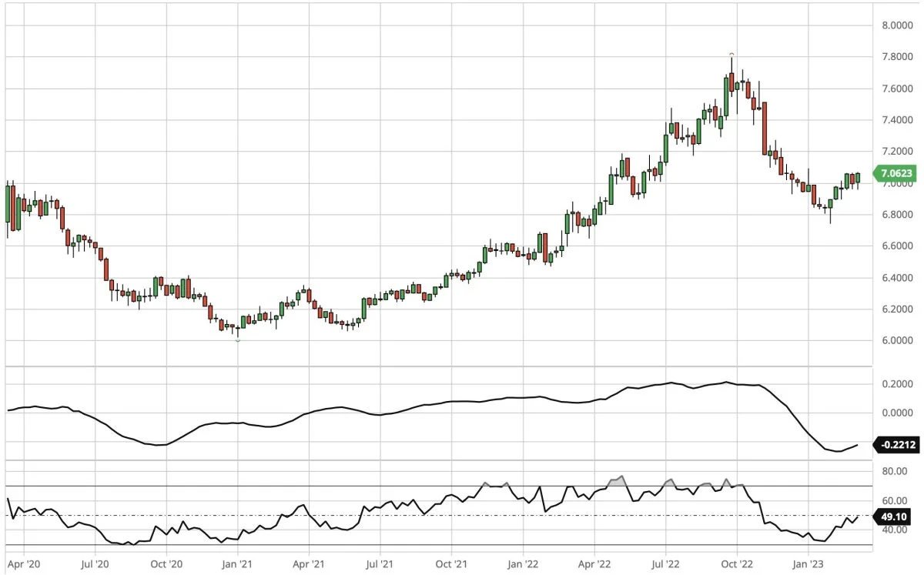This screenshot has height=575, width=924.
Task: Select the Jan '23 date label
Action: tap(808, 563)
